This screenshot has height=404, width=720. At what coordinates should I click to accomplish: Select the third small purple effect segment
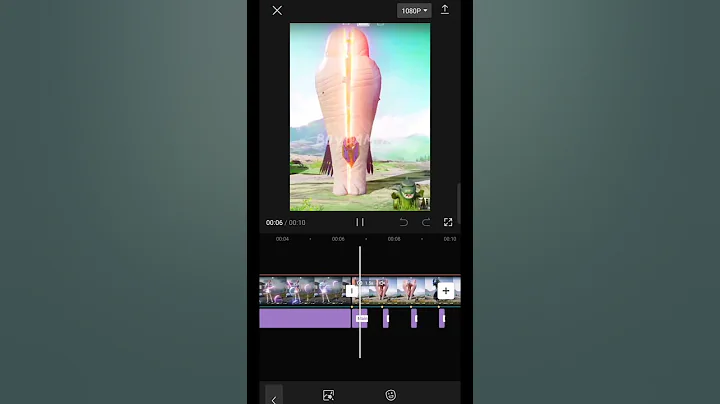414,318
